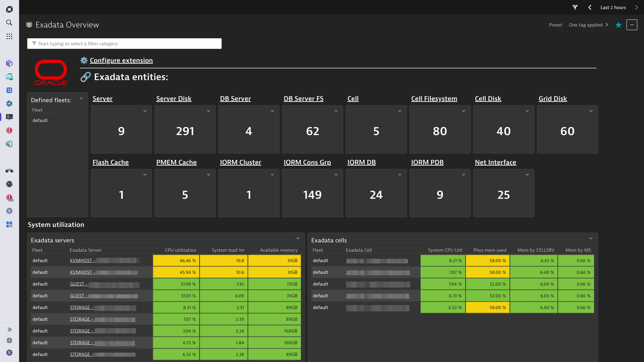Screen dimensions: 644x362
Task: Expand the Exadata cells table chevron
Action: [591, 238]
